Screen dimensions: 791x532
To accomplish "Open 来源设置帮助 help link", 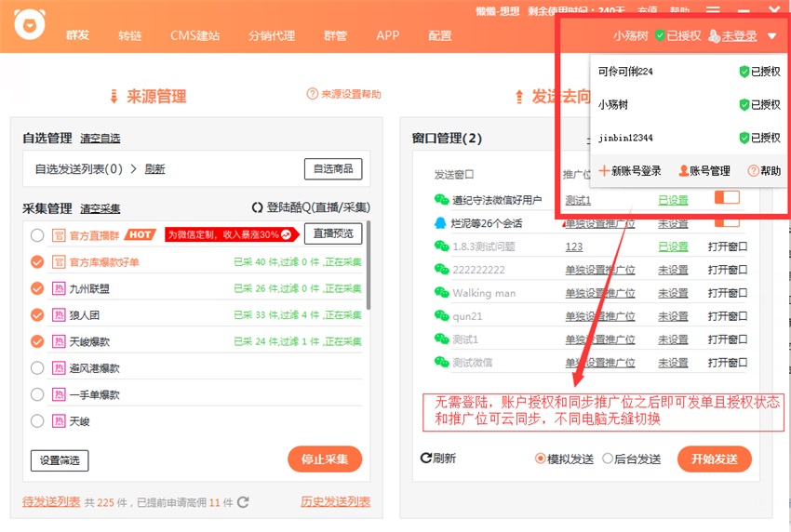I will [x=344, y=94].
